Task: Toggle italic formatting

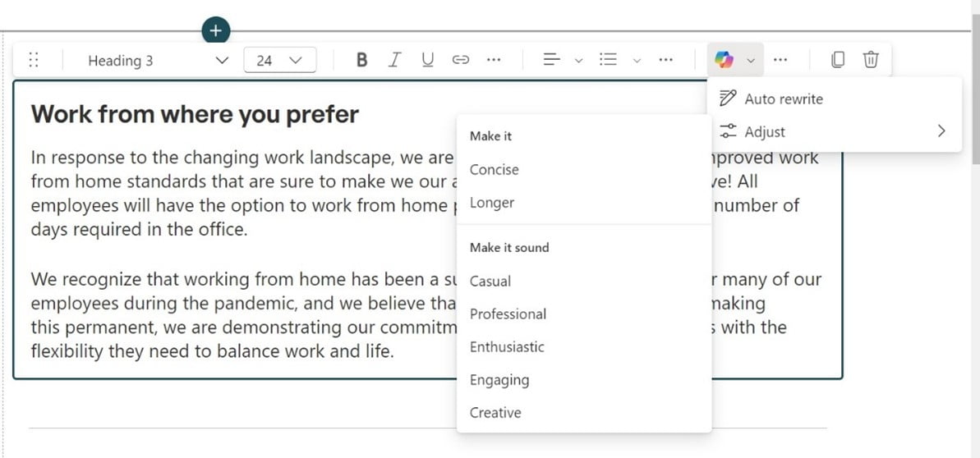Action: (395, 60)
